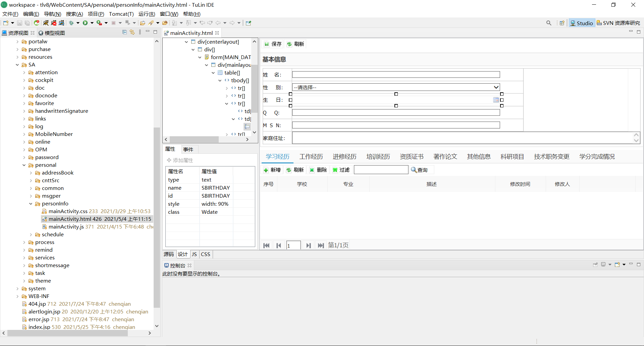This screenshot has height=346, width=644.
Task: Click the magnifier Quick Access search icon
Action: pyautogui.click(x=549, y=23)
